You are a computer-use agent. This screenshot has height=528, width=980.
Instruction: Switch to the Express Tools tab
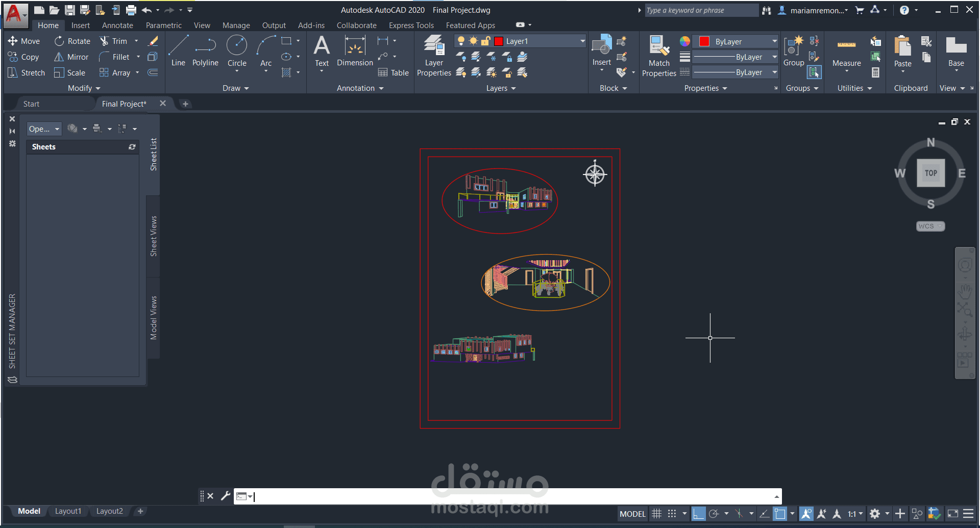[411, 26]
